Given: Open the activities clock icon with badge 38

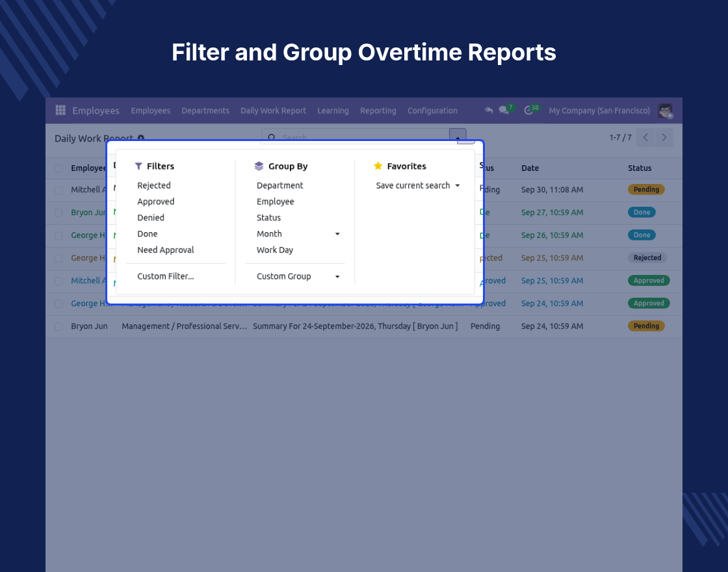Looking at the screenshot, I should pyautogui.click(x=528, y=110).
